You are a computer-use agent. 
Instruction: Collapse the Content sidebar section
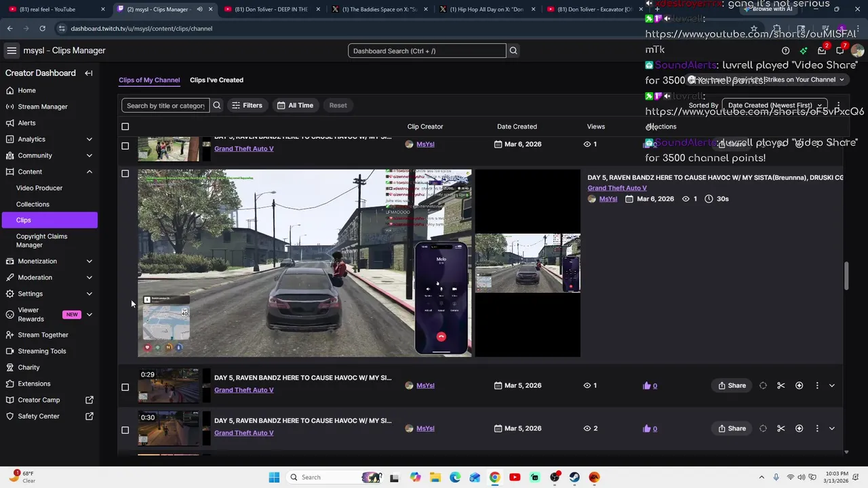pos(89,171)
